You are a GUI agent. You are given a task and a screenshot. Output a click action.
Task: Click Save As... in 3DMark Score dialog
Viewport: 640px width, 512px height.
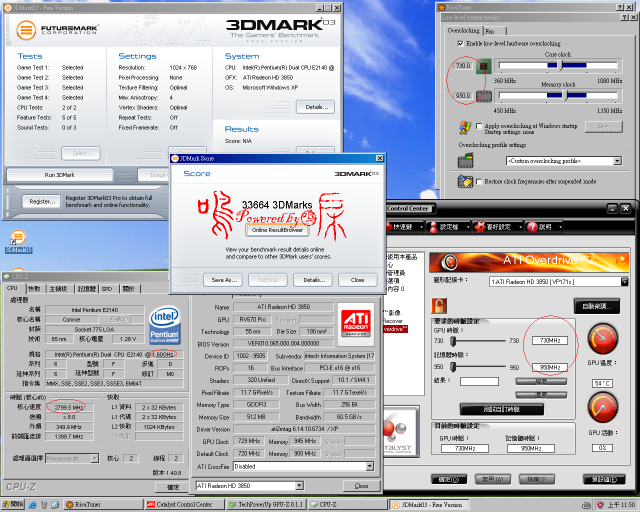tap(224, 280)
